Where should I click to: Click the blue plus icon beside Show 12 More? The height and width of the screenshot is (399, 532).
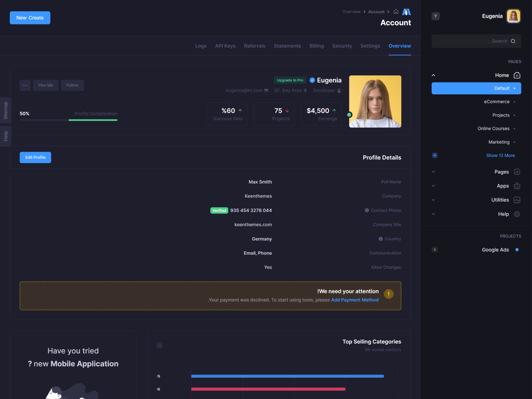tap(434, 156)
